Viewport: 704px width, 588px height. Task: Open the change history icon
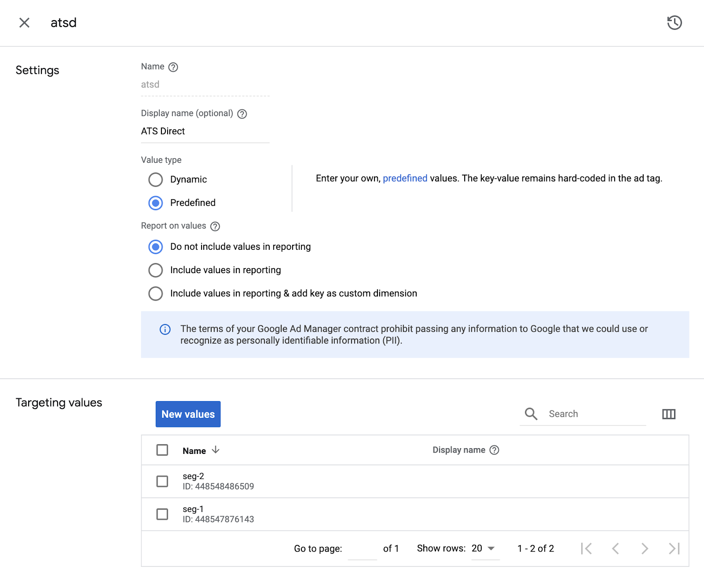click(674, 22)
